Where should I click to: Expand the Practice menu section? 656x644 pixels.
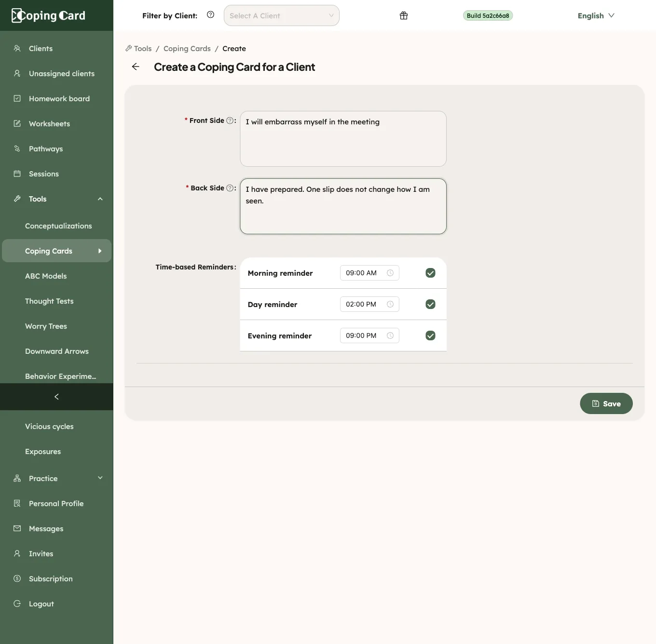pyautogui.click(x=56, y=478)
